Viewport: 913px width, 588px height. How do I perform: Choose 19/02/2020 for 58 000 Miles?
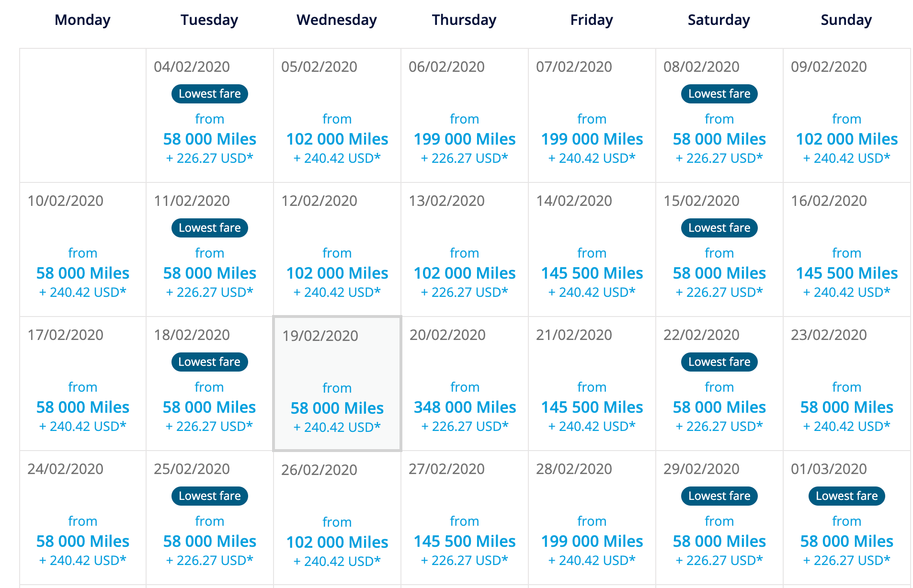(337, 384)
